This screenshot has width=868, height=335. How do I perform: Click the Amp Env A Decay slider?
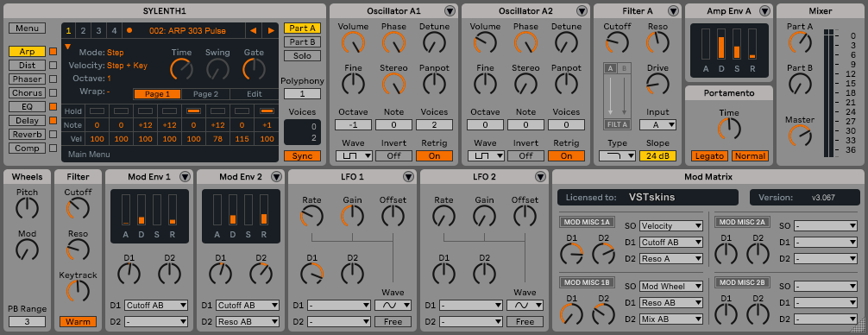click(721, 44)
